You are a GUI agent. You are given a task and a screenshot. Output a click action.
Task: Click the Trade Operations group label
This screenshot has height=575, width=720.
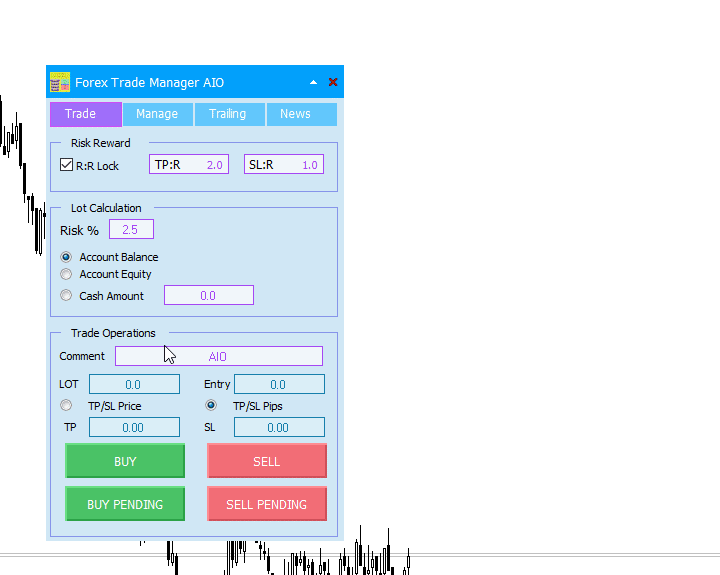pos(113,333)
